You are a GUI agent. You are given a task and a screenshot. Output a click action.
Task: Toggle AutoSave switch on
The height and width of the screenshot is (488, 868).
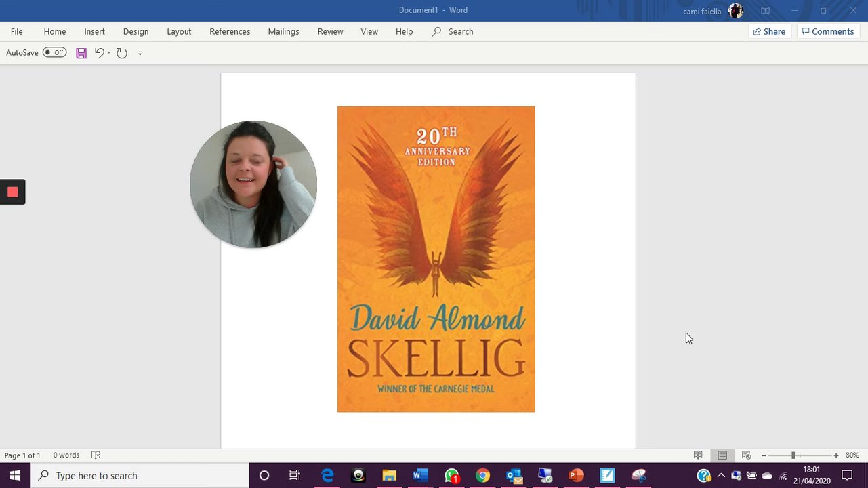point(54,52)
